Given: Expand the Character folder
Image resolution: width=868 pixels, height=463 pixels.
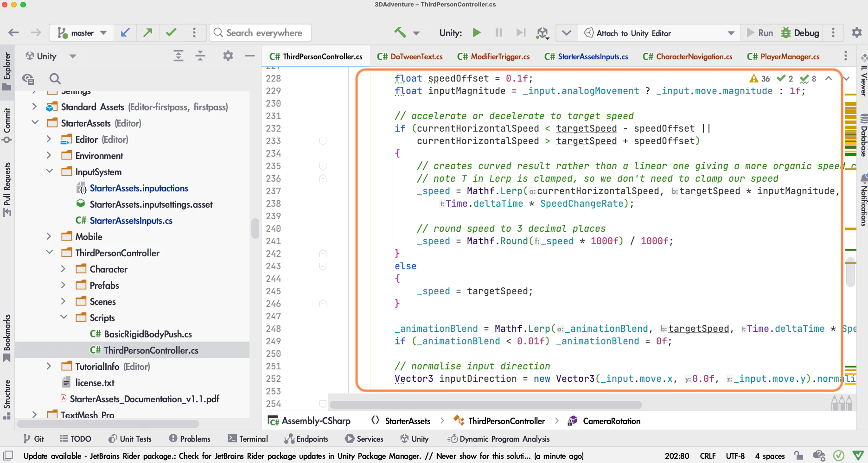Looking at the screenshot, I should click(64, 269).
